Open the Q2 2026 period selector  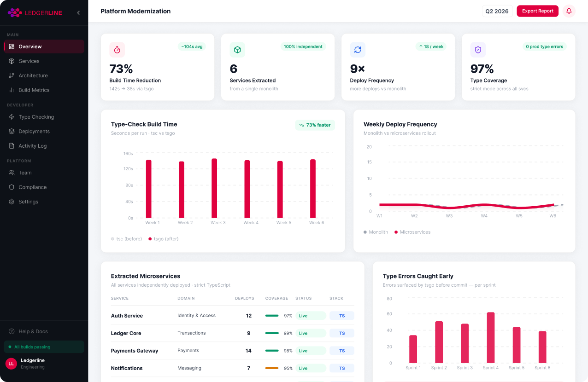(497, 11)
